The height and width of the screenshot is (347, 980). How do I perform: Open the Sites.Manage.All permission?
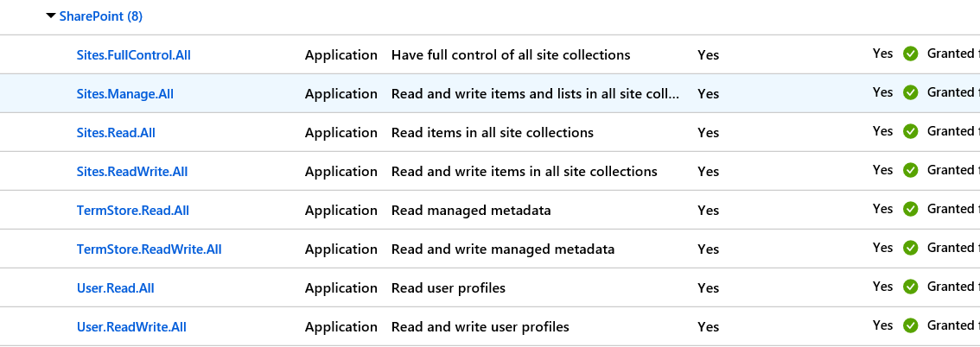tap(125, 93)
